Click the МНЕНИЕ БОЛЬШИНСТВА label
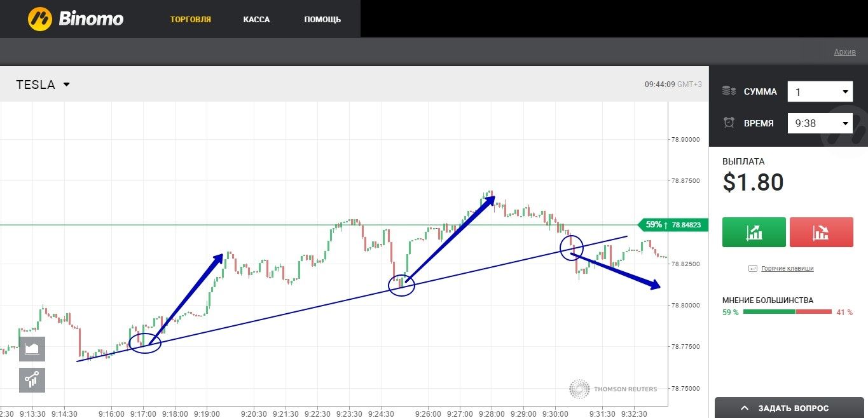 pos(768,300)
